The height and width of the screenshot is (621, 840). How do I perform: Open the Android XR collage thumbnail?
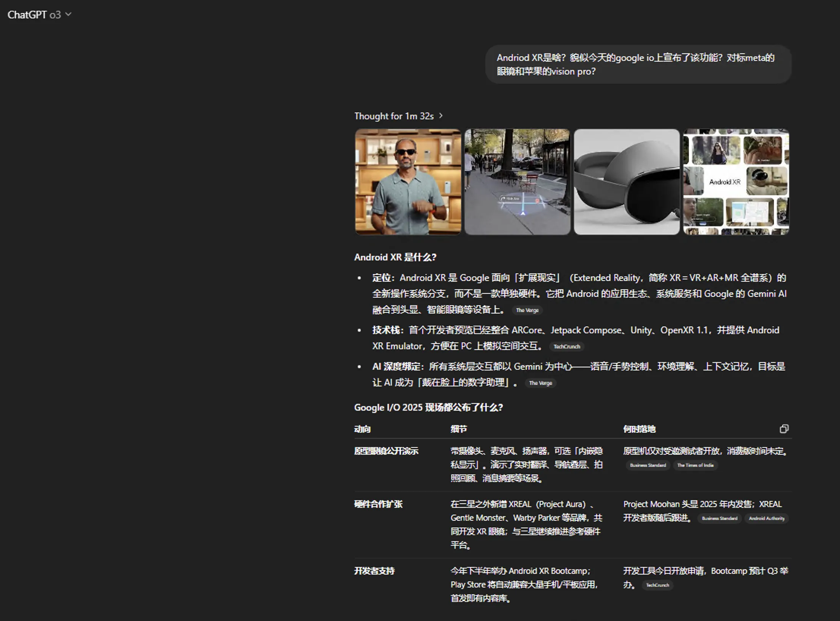[736, 182]
